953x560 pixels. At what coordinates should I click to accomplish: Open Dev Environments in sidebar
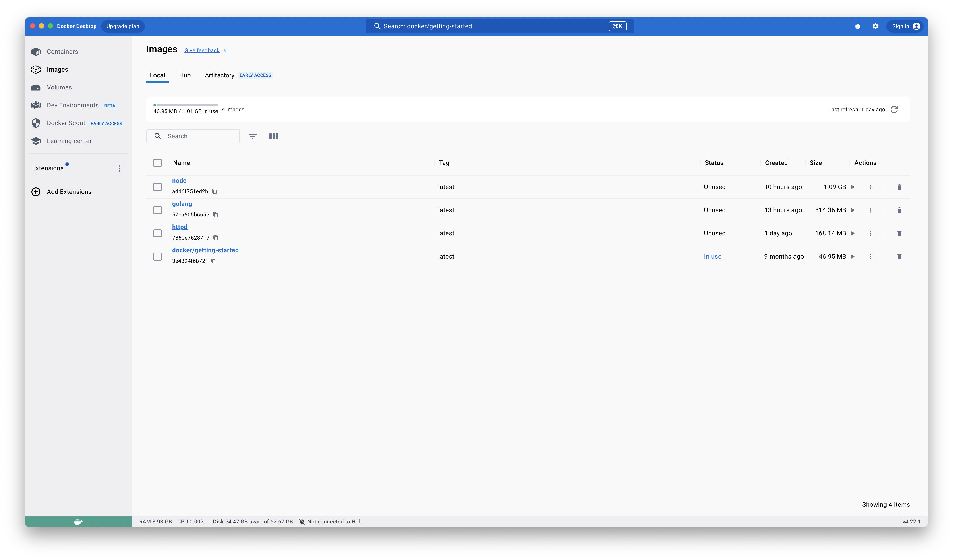click(73, 105)
